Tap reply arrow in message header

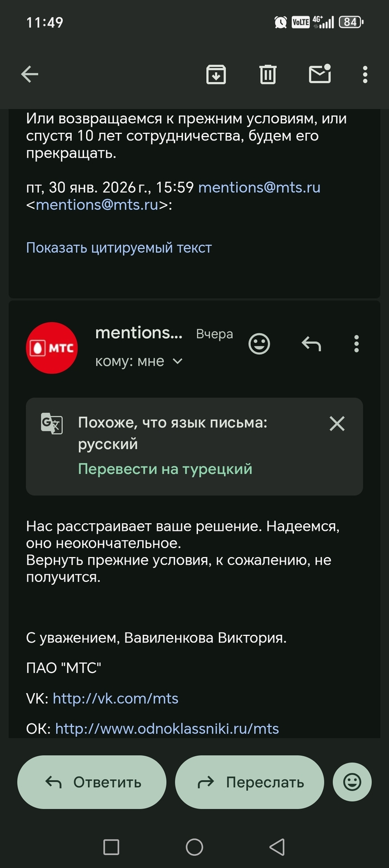(x=311, y=344)
